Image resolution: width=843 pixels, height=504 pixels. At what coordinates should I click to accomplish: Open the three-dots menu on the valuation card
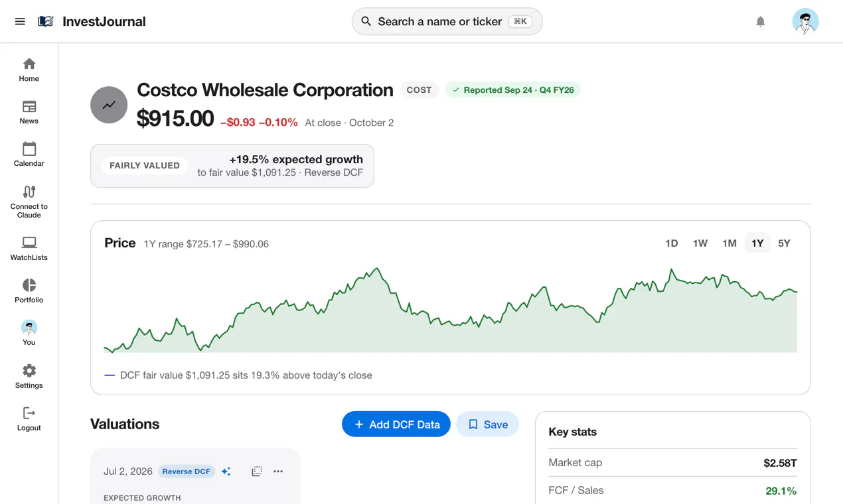pos(278,472)
